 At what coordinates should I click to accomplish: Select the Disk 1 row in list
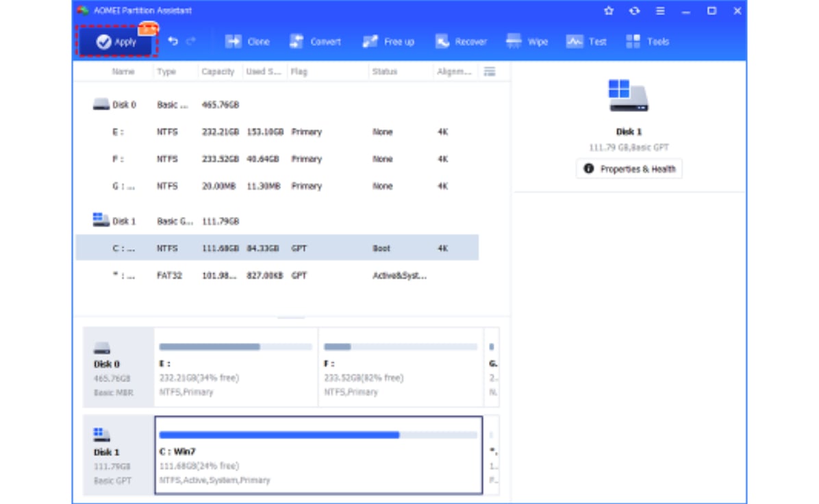click(277, 221)
